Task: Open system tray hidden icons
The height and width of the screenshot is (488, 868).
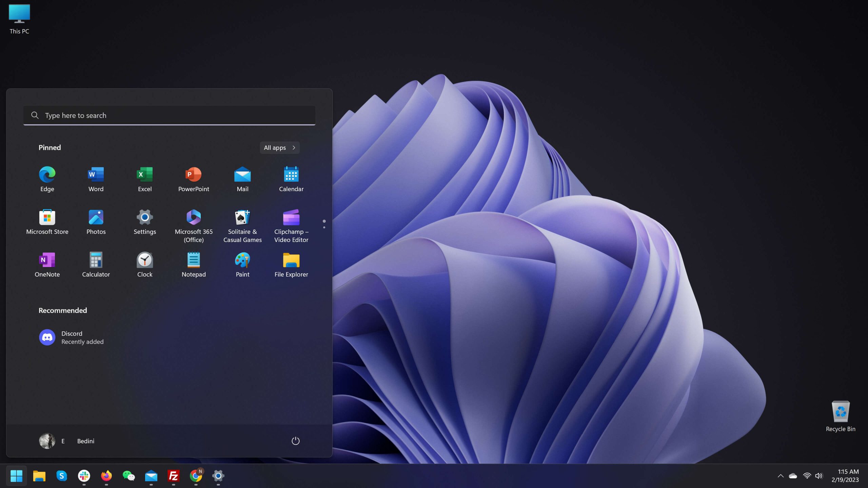Action: tap(780, 475)
